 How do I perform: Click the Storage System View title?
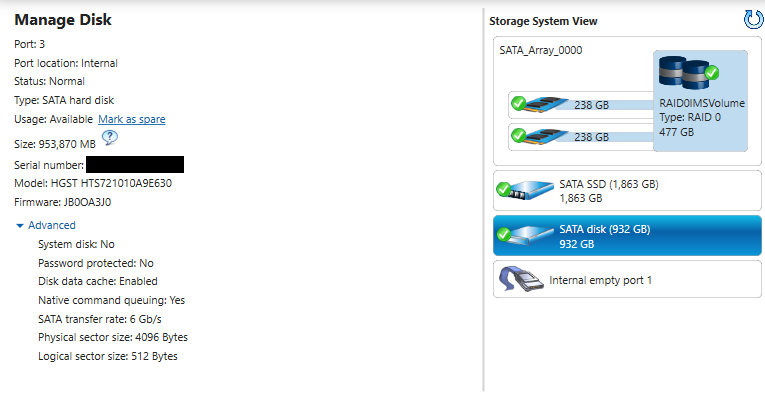tap(543, 21)
